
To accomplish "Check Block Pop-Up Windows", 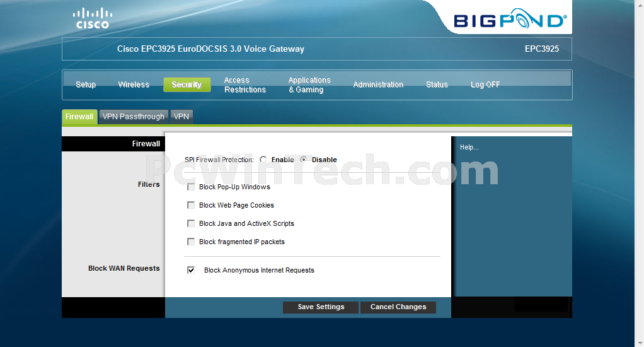I will tap(191, 187).
